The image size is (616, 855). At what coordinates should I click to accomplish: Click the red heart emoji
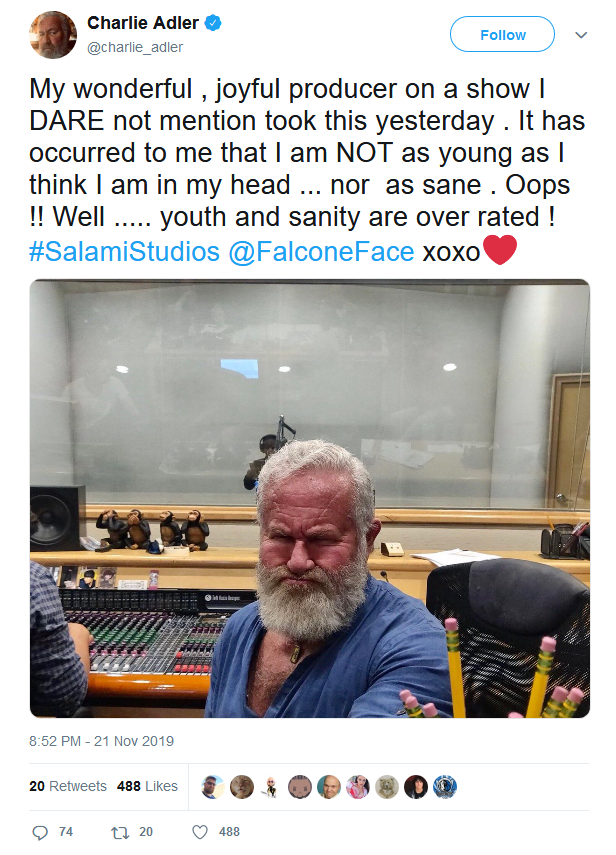point(499,250)
